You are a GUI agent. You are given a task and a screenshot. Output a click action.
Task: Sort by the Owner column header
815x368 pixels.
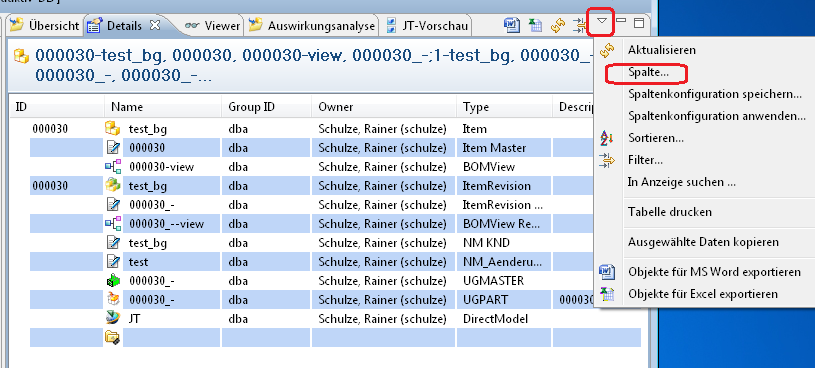click(384, 107)
